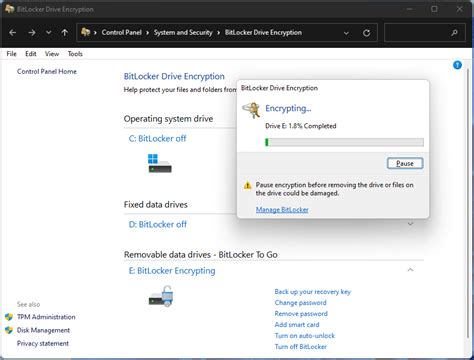The width and height of the screenshot is (474, 360).
Task: Click Turn off BitLocker link
Action: [301, 347]
